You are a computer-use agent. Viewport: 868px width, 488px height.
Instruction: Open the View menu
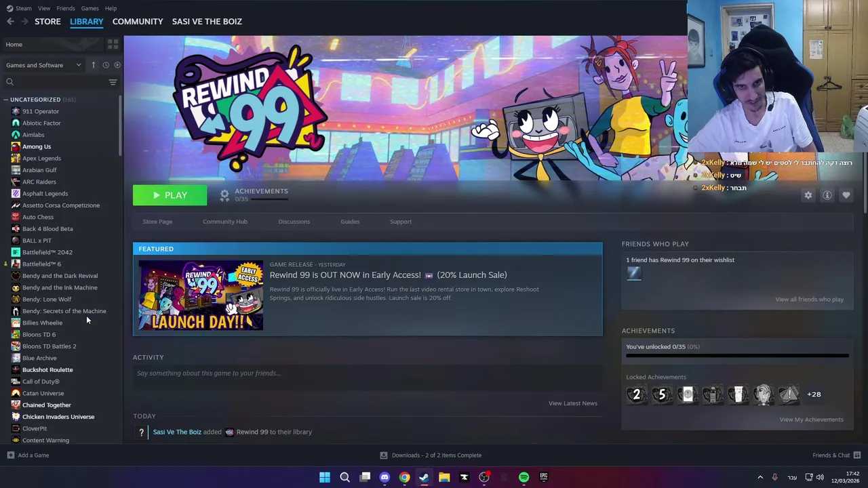tap(44, 8)
